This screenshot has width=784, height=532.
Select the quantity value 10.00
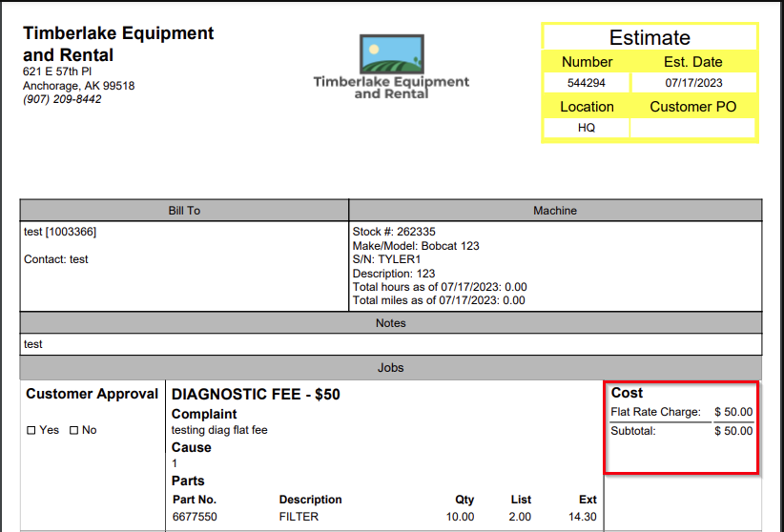pyautogui.click(x=460, y=517)
